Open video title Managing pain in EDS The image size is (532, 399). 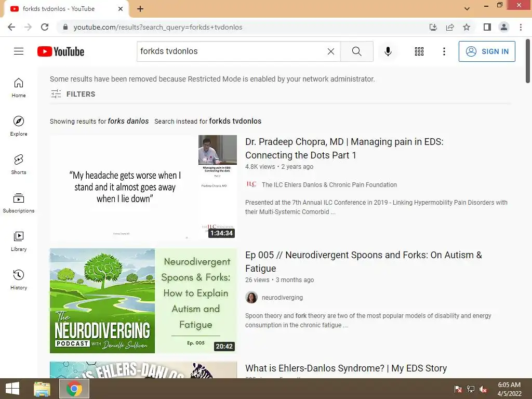(344, 148)
